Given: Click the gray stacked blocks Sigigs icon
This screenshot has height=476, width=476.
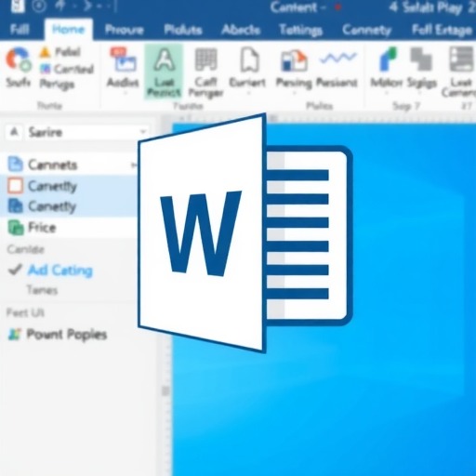Looking at the screenshot, I should (421, 59).
